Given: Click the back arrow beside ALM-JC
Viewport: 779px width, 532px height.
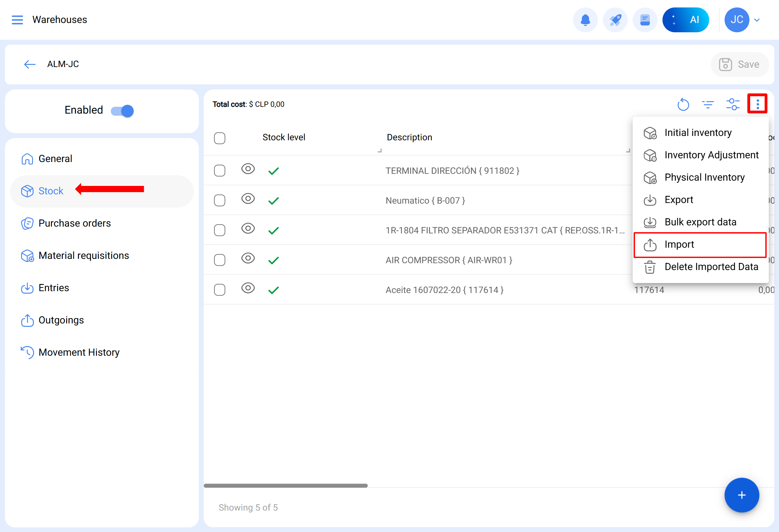Looking at the screenshot, I should [30, 64].
